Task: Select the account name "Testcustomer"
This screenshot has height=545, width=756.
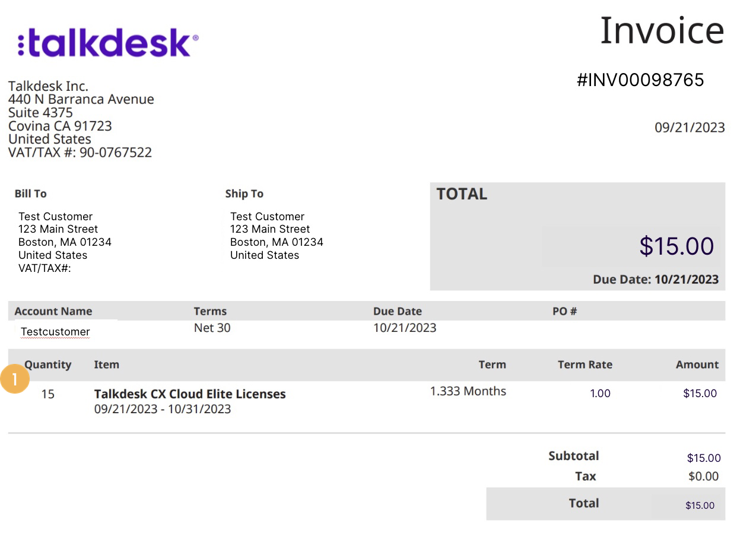Action: (x=55, y=332)
